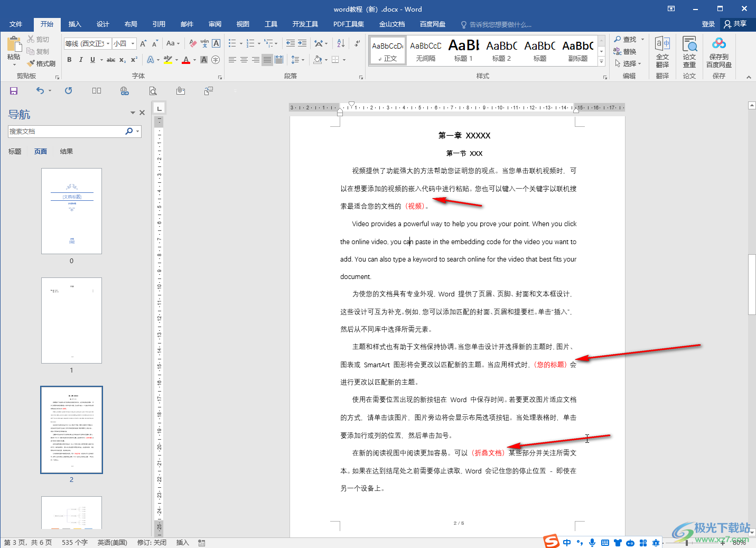Align paragraph text to the right
Viewport: 756px width, 548px height.
tap(256, 60)
